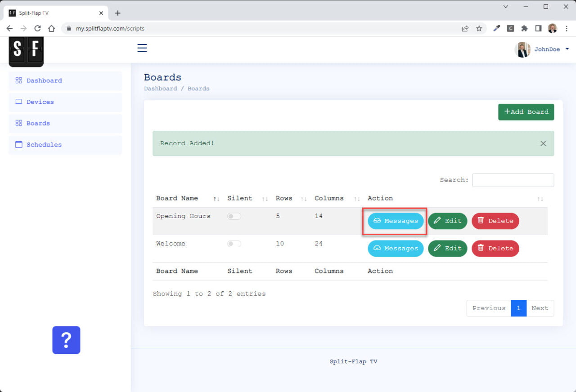Go to Schedules in the sidebar
The height and width of the screenshot is (392, 576).
click(x=44, y=145)
